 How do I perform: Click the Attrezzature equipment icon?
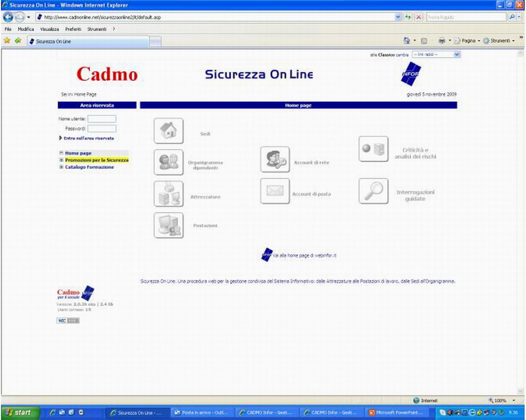point(168,194)
